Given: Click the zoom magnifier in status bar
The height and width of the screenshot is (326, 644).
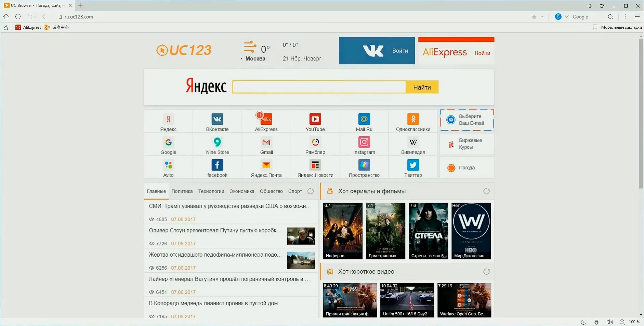Looking at the screenshot, I should pyautogui.click(x=622, y=322).
